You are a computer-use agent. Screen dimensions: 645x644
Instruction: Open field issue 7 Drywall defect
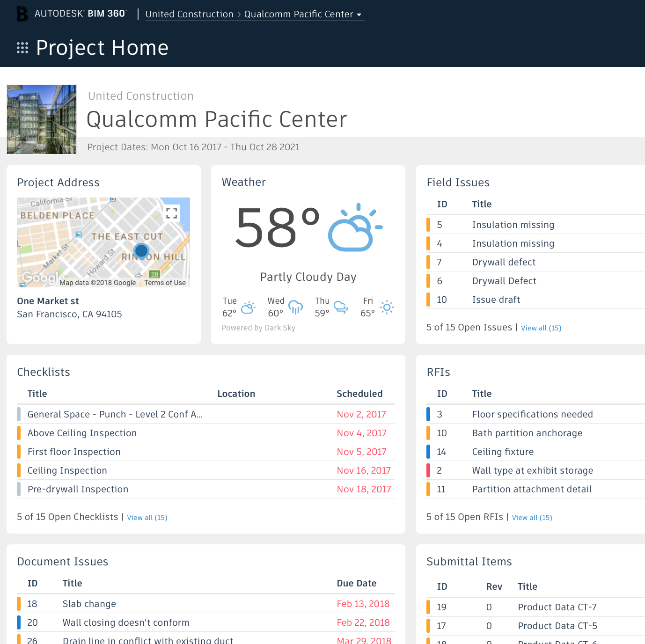pyautogui.click(x=535, y=262)
